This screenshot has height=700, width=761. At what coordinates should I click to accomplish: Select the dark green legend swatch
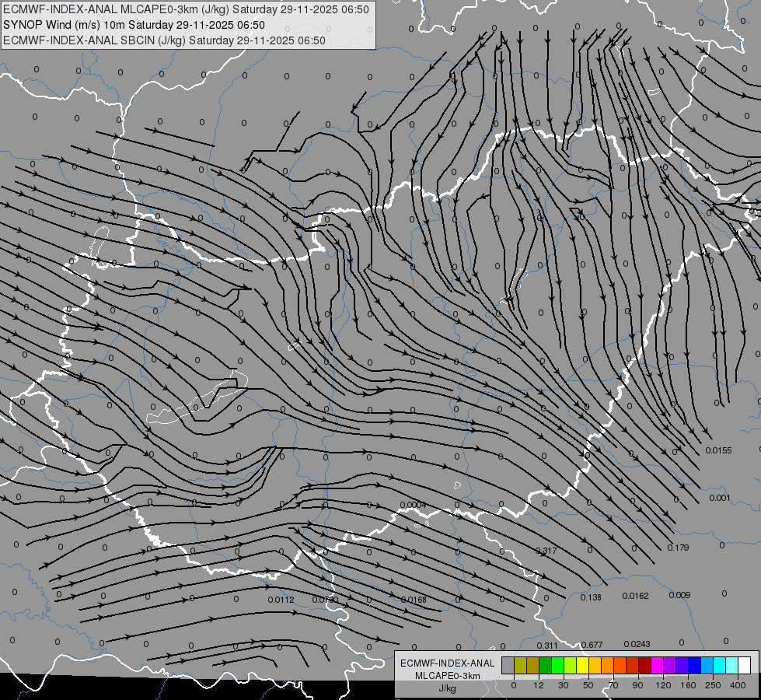(x=546, y=665)
